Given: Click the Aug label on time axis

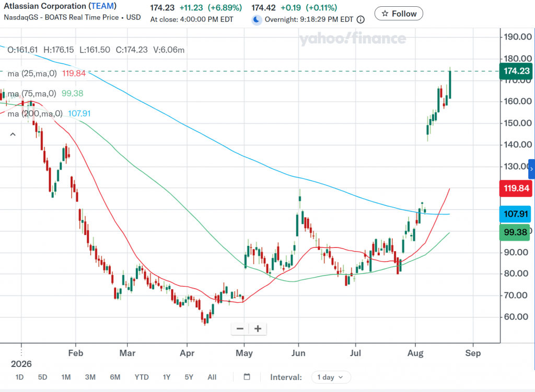Looking at the screenshot, I should tap(415, 353).
